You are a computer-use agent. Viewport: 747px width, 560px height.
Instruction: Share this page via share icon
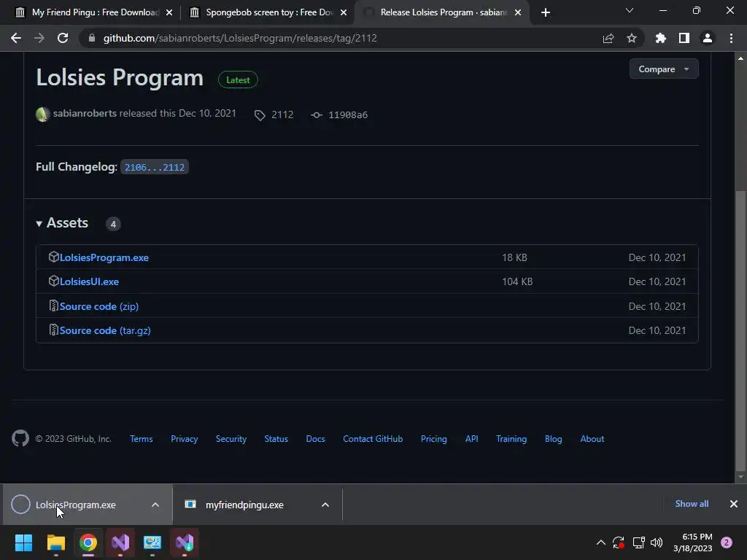click(x=608, y=38)
